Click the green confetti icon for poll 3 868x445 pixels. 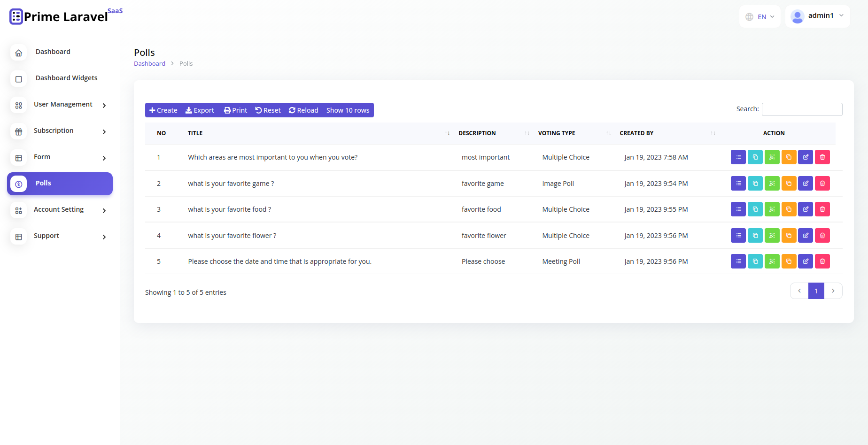click(x=772, y=209)
